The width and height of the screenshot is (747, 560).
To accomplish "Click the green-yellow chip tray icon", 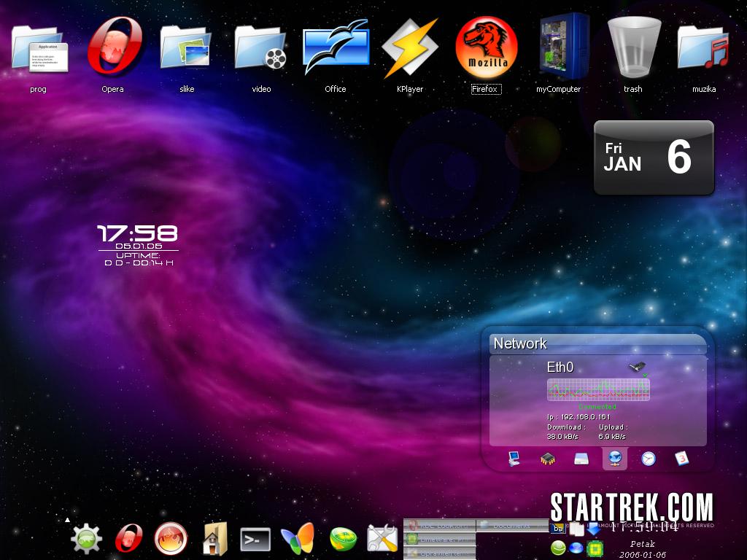I will (595, 548).
